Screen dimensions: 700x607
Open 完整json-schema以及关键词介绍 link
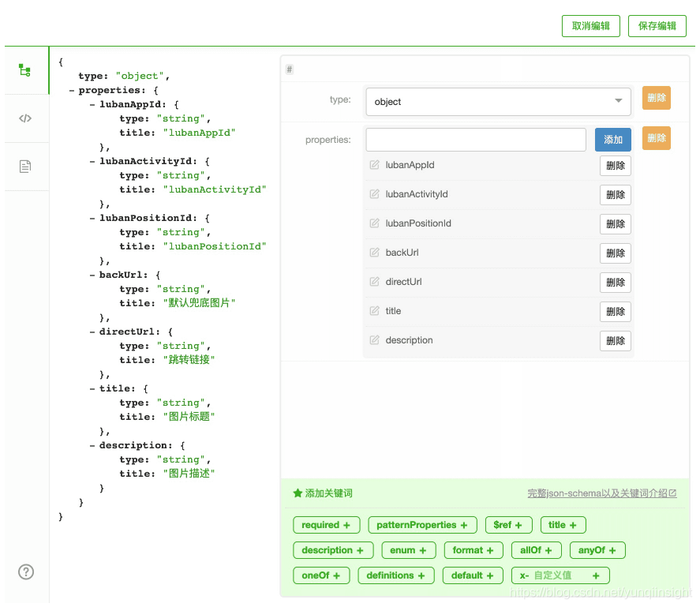[602, 493]
